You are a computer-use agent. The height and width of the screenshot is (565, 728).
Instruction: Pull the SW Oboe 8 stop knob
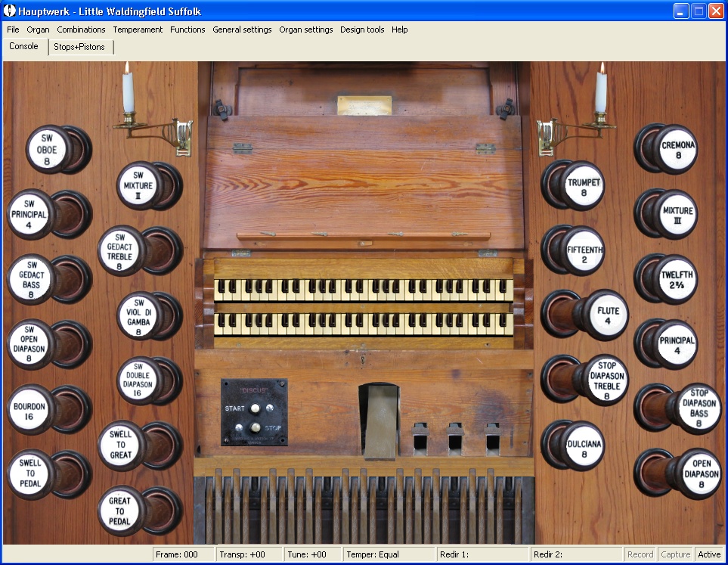click(x=48, y=150)
